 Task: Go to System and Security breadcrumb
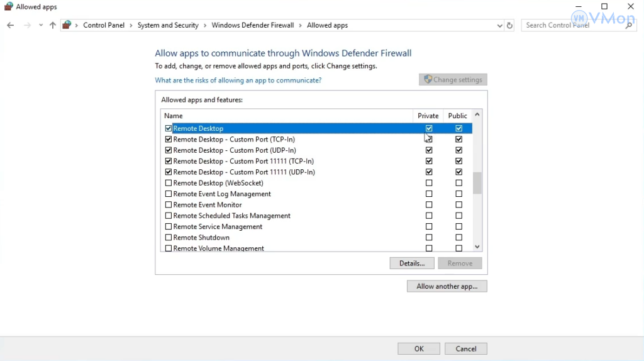(168, 25)
